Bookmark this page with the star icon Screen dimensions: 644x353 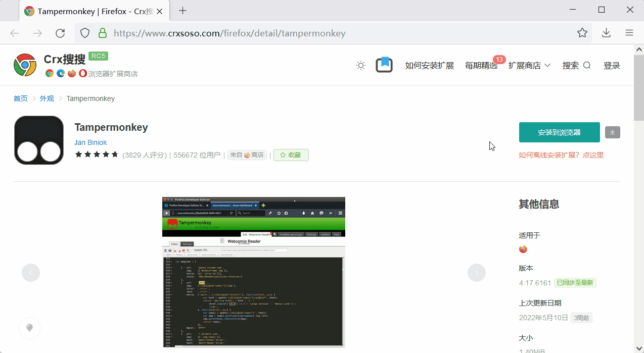pos(582,33)
